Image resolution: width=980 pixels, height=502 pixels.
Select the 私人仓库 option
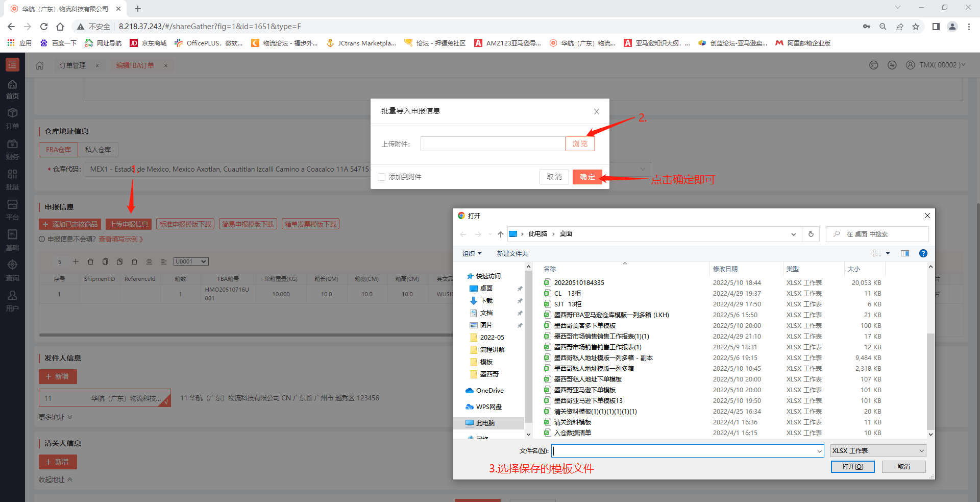98,150
